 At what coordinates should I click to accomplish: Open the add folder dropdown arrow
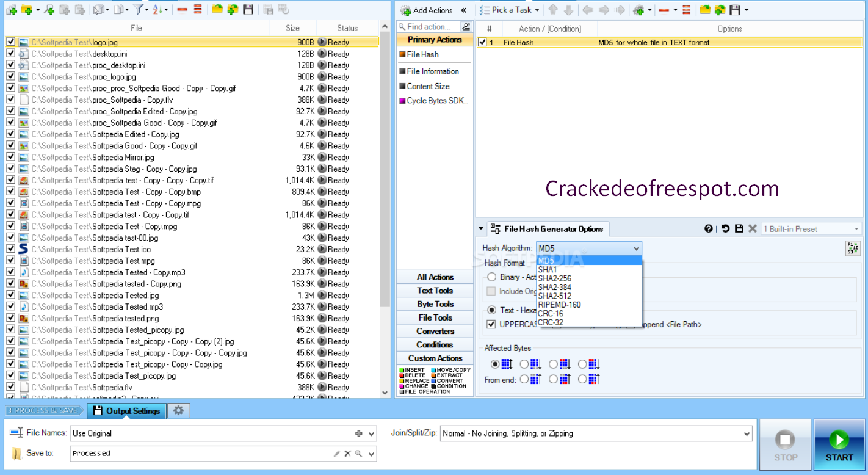37,10
